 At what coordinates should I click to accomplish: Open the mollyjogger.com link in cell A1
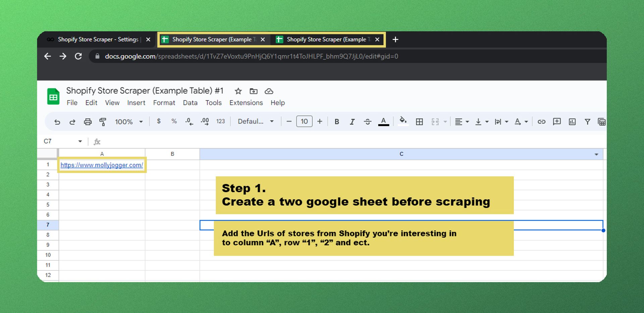[x=102, y=165]
